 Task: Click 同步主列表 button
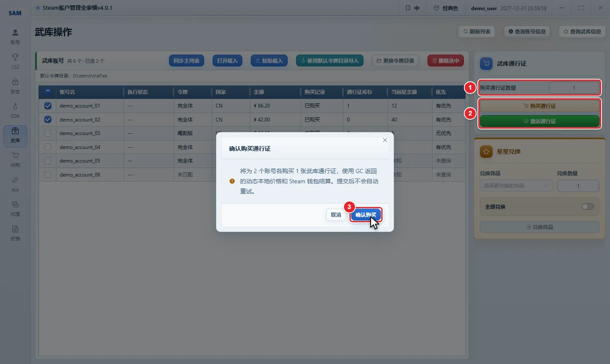point(186,61)
